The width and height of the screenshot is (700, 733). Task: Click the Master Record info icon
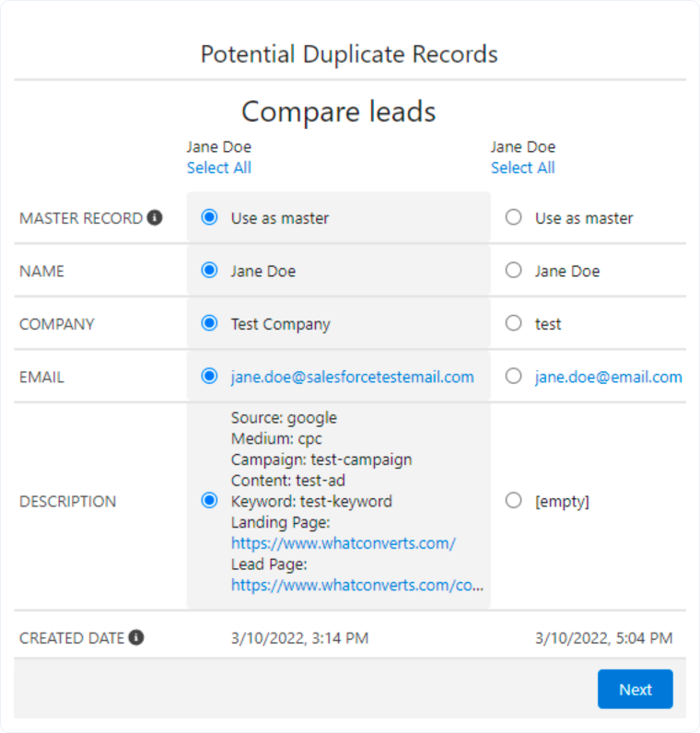tap(155, 217)
